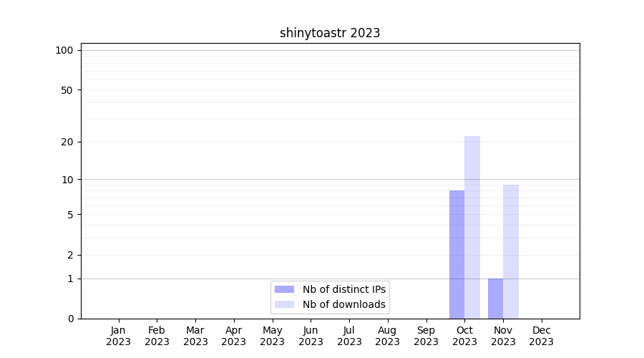The image size is (644, 358).
Task: Click the November distinct IPs bar
Action: tap(495, 298)
